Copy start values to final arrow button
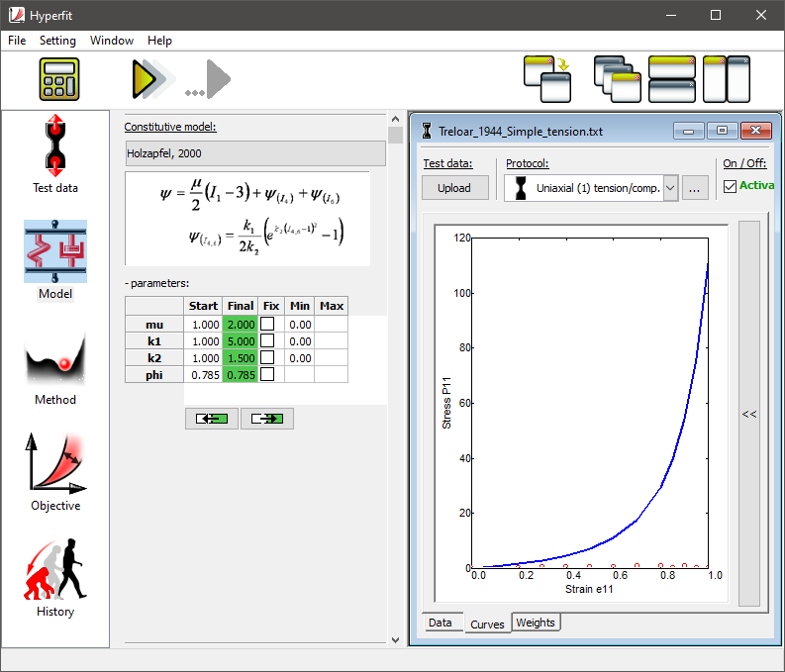Viewport: 785px width, 672px height. (267, 419)
